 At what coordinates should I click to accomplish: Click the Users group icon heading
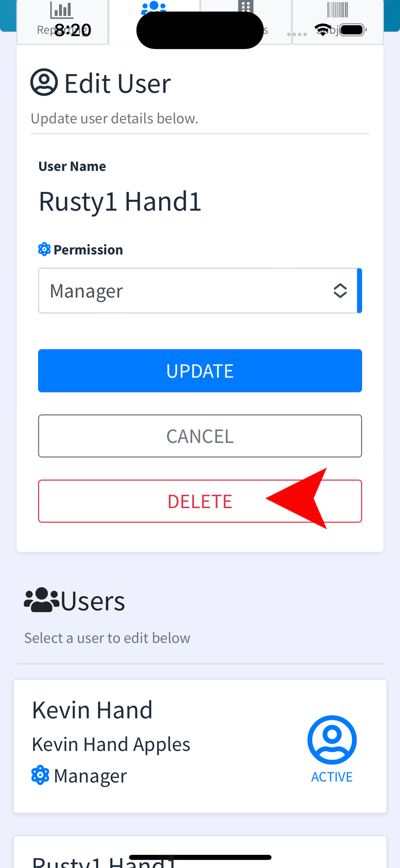pyautogui.click(x=42, y=600)
